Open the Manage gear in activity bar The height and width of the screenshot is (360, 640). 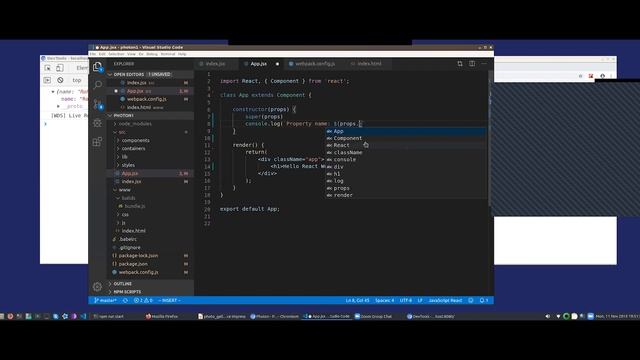coord(97,287)
